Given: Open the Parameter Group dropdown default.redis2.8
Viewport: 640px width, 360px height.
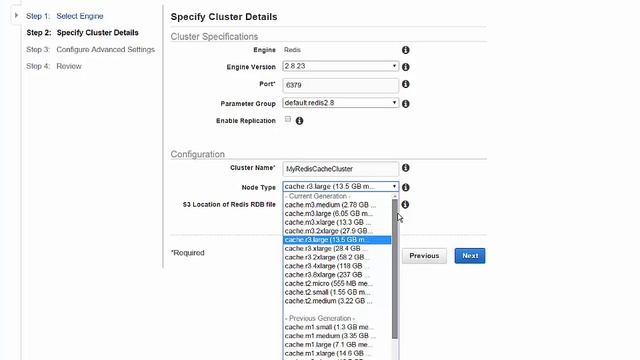Looking at the screenshot, I should click(x=340, y=103).
